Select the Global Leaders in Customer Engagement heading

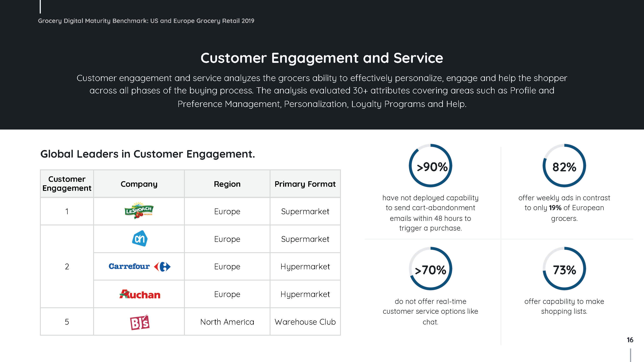[147, 154]
